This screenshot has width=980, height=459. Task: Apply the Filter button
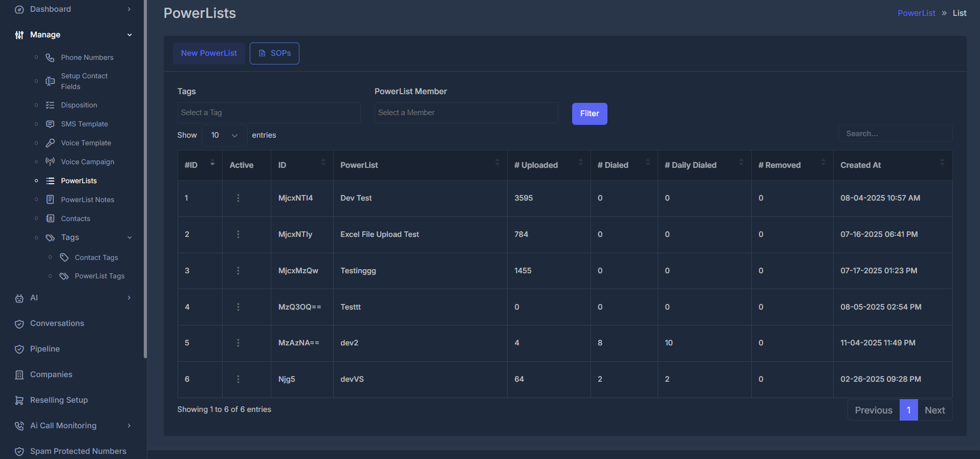(590, 114)
